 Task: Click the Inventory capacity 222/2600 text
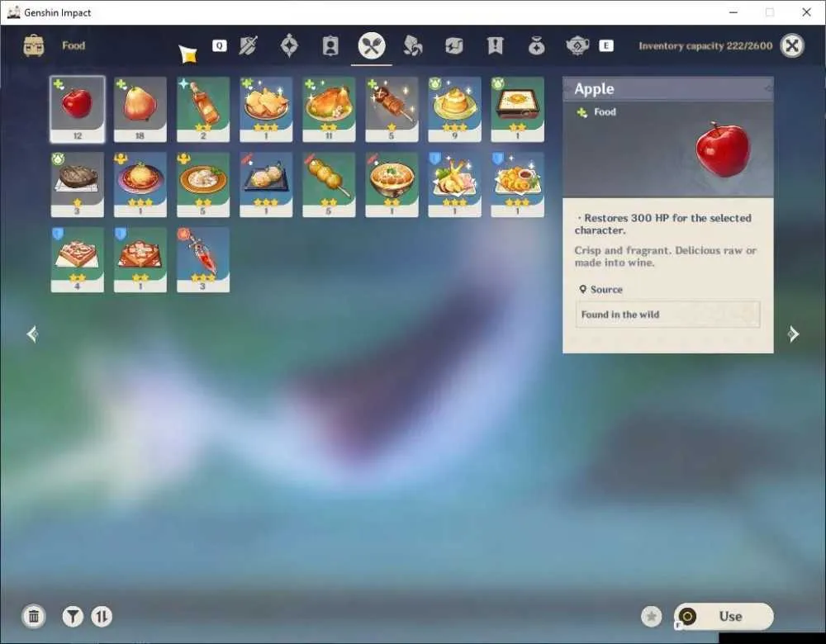pos(705,45)
